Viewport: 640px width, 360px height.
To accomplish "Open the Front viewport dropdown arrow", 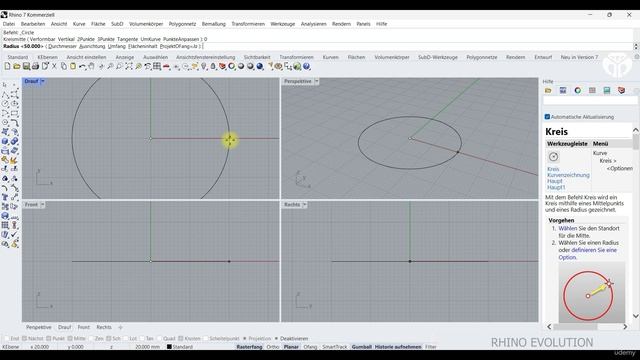I will click(x=42, y=204).
